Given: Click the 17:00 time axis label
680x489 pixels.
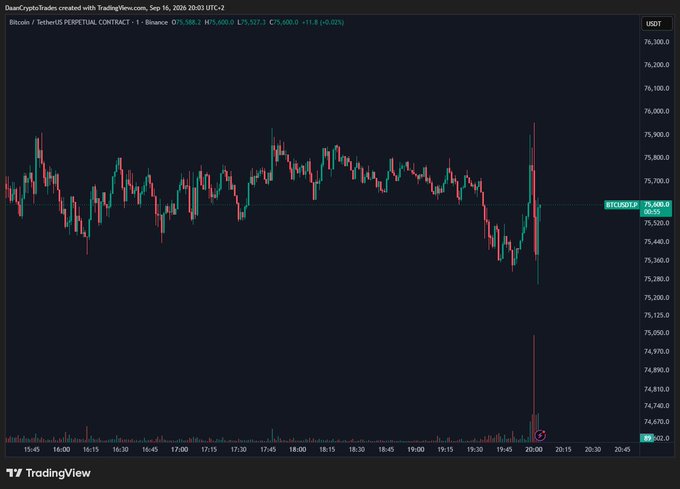Looking at the screenshot, I should coord(179,450).
